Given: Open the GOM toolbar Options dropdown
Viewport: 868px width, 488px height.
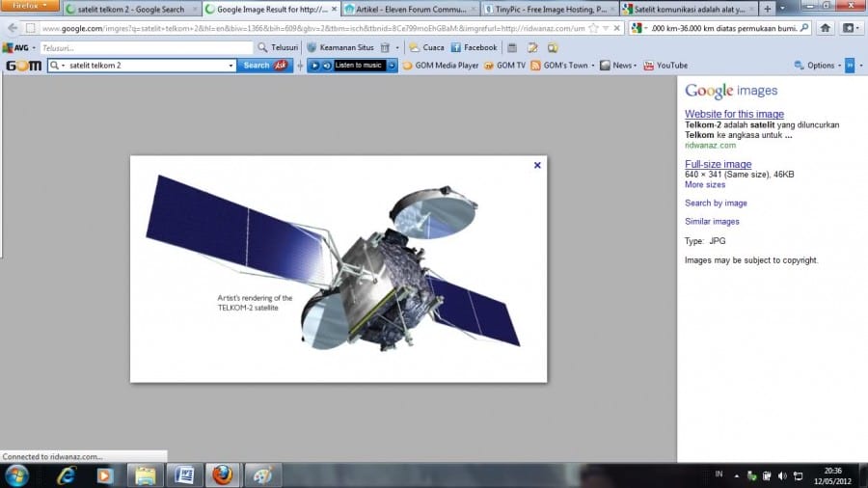Looking at the screenshot, I should click(x=815, y=66).
